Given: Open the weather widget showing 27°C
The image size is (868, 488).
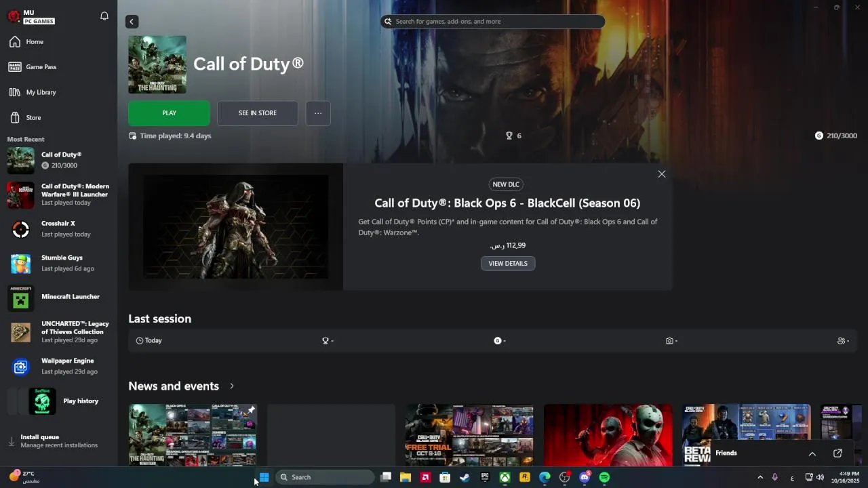Looking at the screenshot, I should 24,477.
